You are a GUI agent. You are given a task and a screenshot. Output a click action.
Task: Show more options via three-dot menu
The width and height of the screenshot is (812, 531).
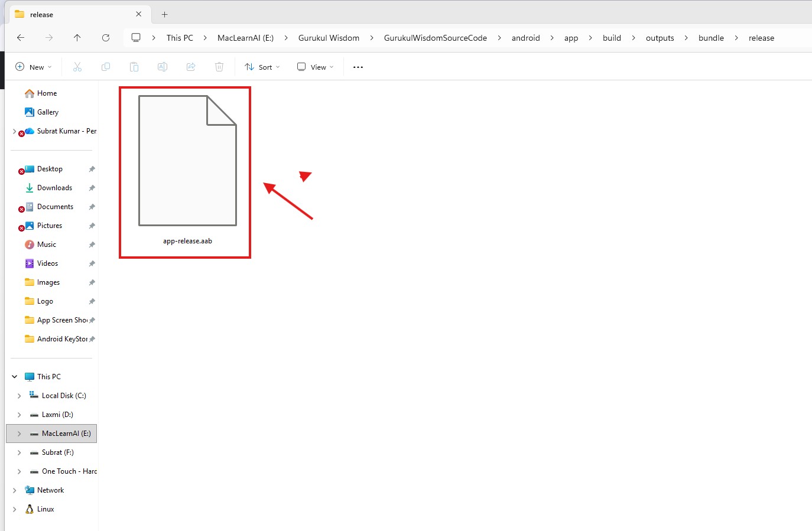coord(358,67)
